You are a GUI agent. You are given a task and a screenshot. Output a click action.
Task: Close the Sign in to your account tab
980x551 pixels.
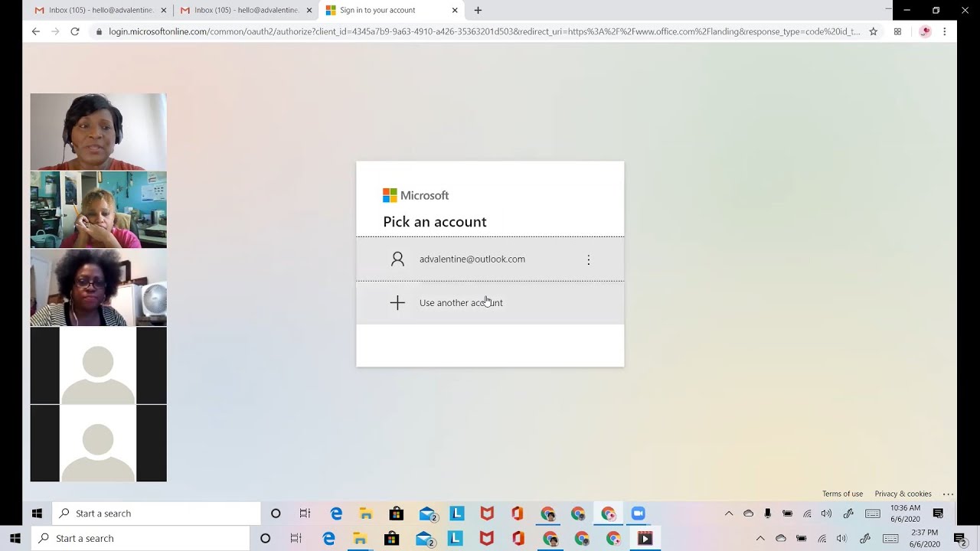pyautogui.click(x=455, y=10)
